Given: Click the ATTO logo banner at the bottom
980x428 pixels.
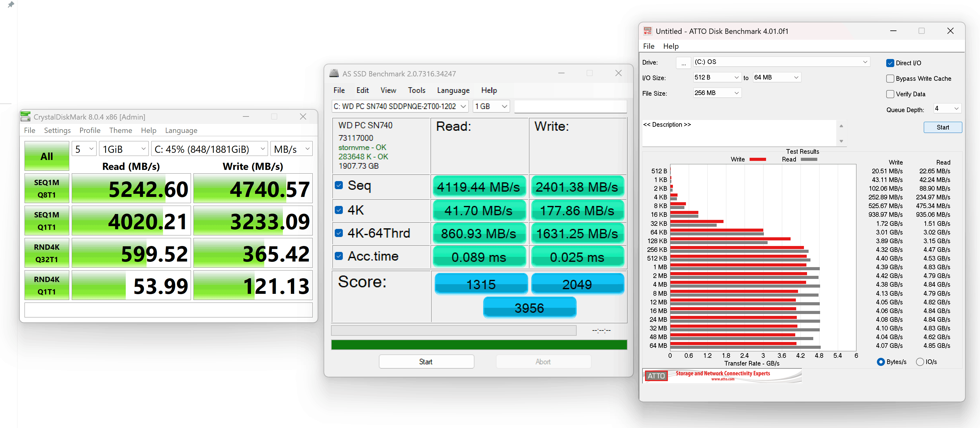Looking at the screenshot, I should click(x=722, y=376).
